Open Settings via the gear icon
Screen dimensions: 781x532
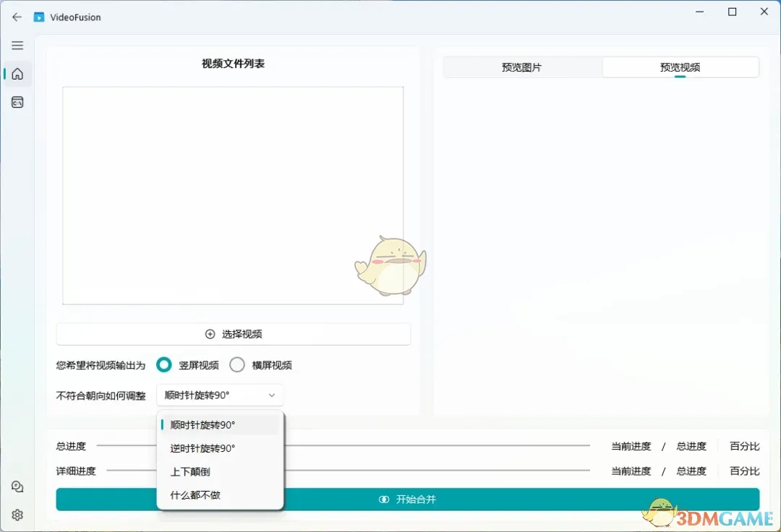pyautogui.click(x=17, y=515)
